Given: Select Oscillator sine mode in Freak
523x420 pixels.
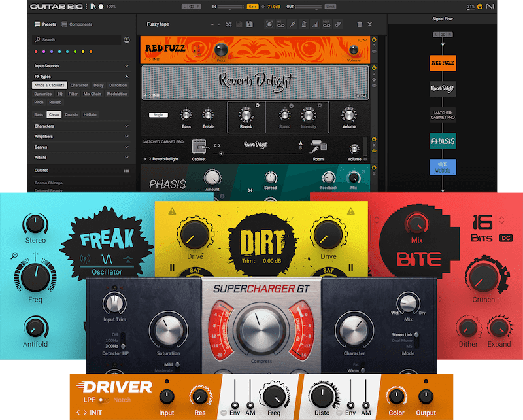Looking at the screenshot, I should tap(107, 259).
